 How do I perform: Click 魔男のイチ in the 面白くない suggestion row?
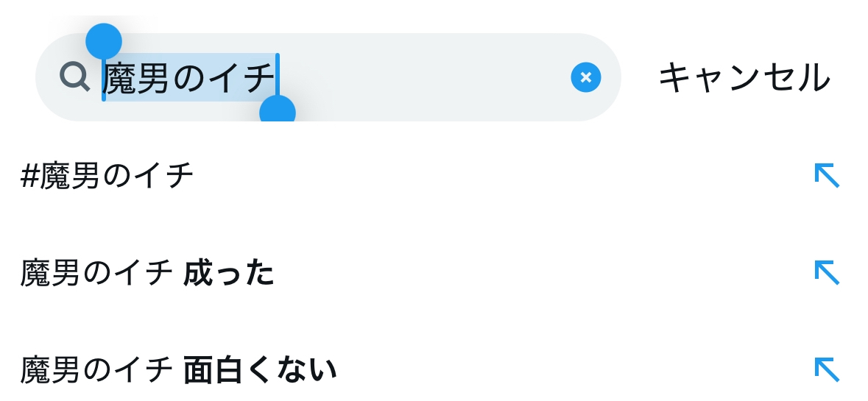coord(96,370)
